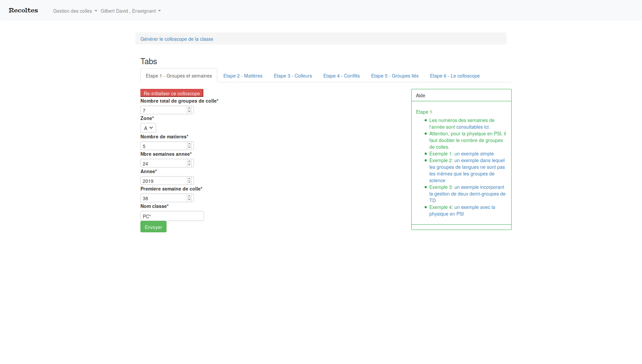This screenshot has width=642, height=364.
Task: Open the Zone dropdown
Action: (148, 128)
